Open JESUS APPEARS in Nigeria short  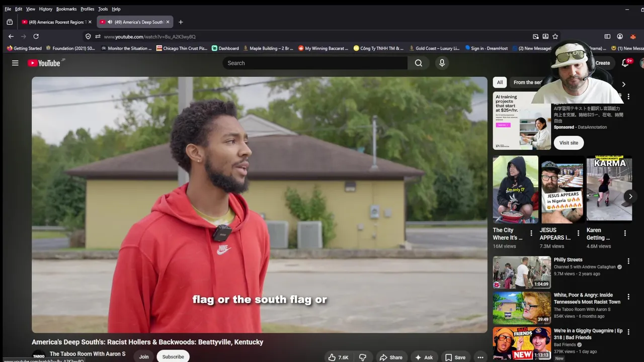click(562, 189)
